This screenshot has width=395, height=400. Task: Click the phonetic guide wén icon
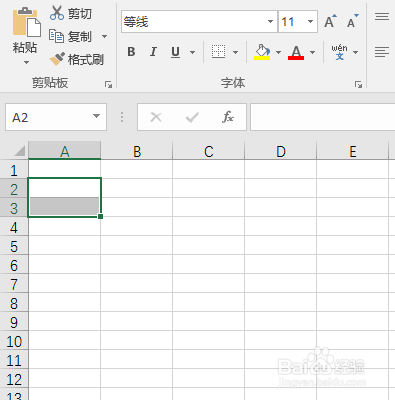(x=339, y=52)
